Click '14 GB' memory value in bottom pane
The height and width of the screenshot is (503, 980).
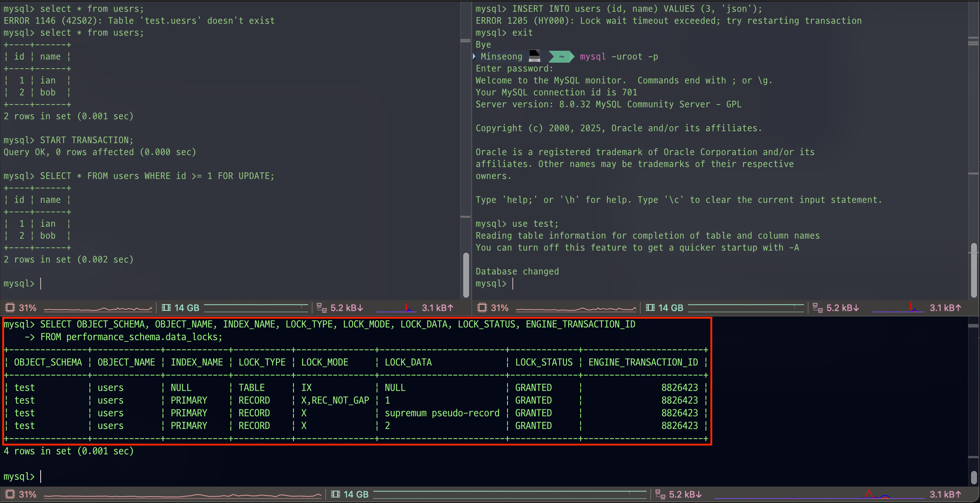tap(356, 494)
